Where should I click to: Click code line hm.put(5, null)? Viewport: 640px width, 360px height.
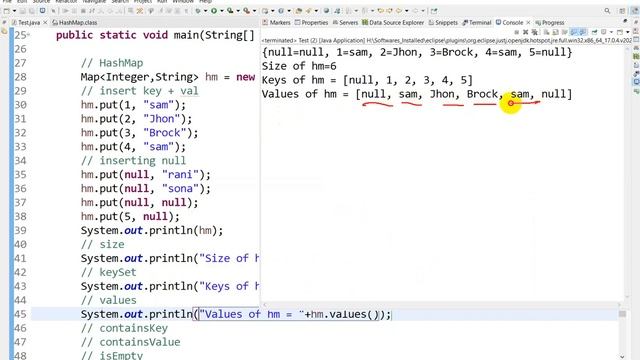[130, 216]
